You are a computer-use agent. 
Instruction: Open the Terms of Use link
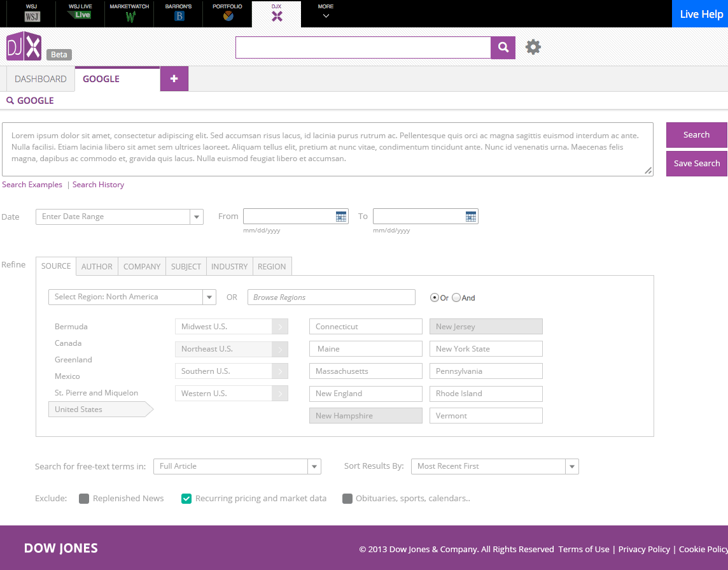[x=584, y=549]
